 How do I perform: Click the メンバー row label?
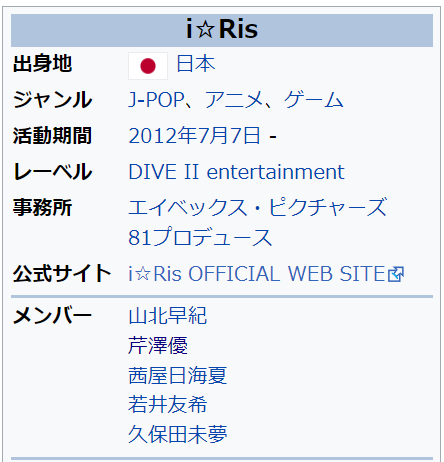tap(52, 316)
